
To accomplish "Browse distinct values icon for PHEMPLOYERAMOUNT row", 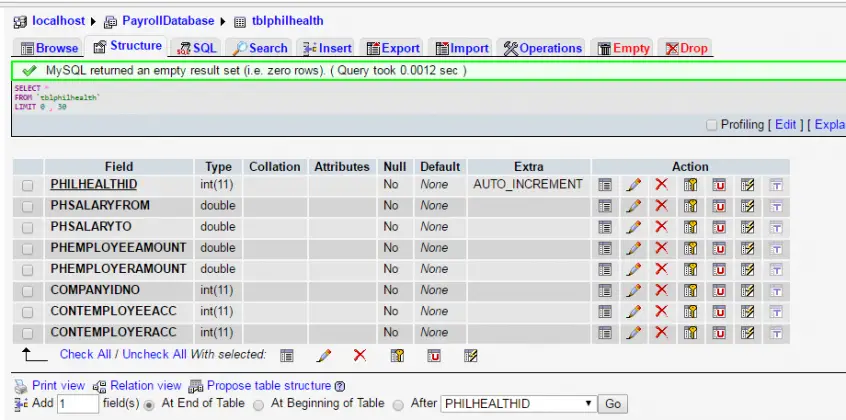I will tap(604, 269).
